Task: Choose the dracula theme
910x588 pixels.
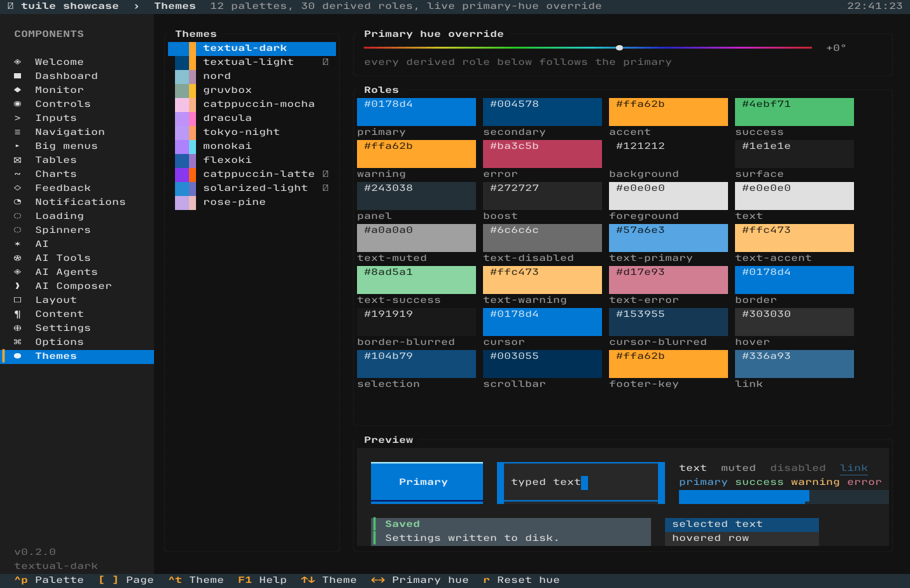Action: tap(252, 118)
